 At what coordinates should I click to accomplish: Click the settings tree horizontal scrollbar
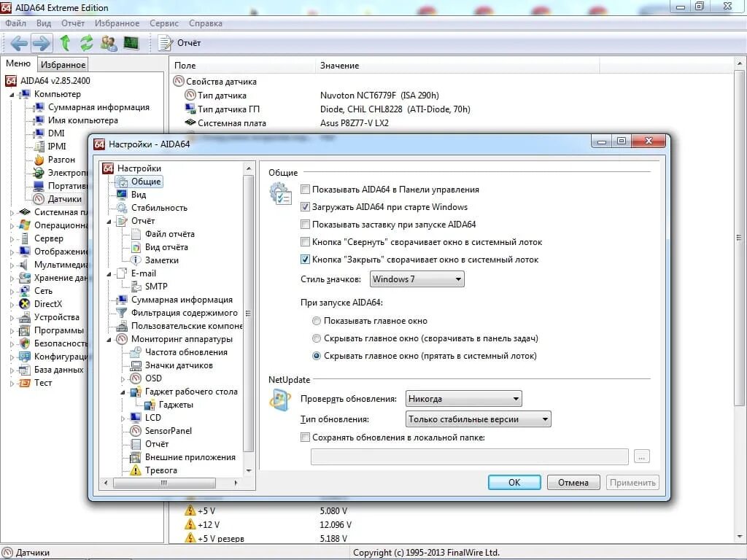[164, 483]
